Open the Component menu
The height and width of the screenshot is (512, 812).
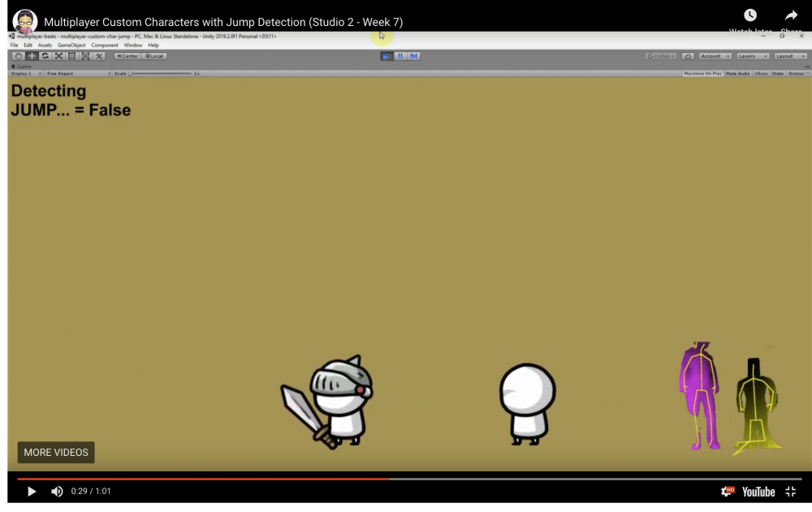click(x=105, y=45)
